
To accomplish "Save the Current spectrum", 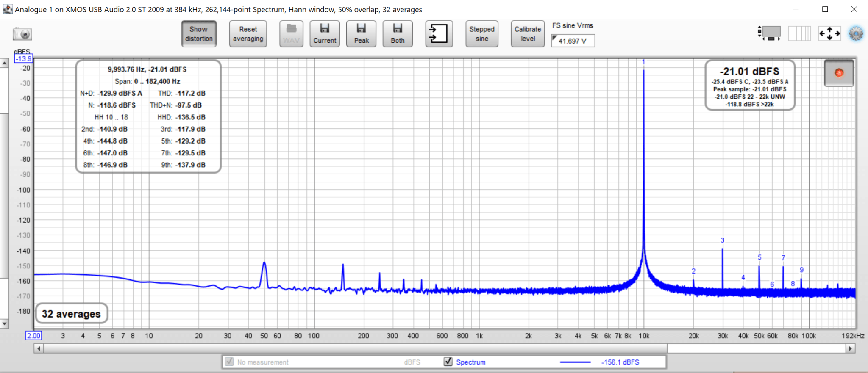I will coord(325,34).
